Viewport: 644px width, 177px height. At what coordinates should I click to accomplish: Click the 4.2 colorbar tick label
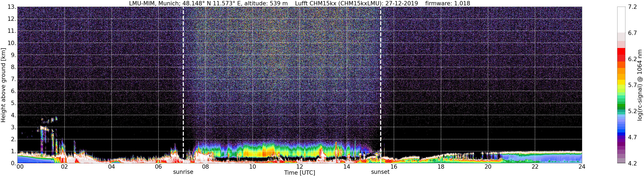pyautogui.click(x=632, y=163)
